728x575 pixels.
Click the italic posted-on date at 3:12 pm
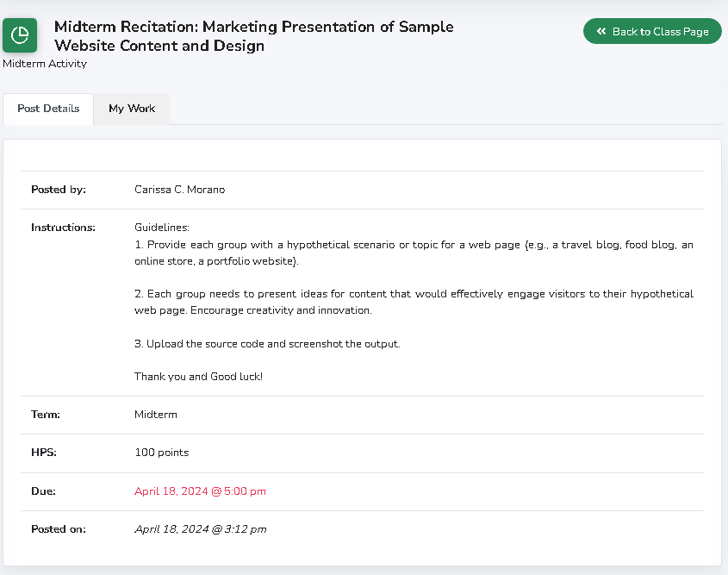pyautogui.click(x=200, y=529)
